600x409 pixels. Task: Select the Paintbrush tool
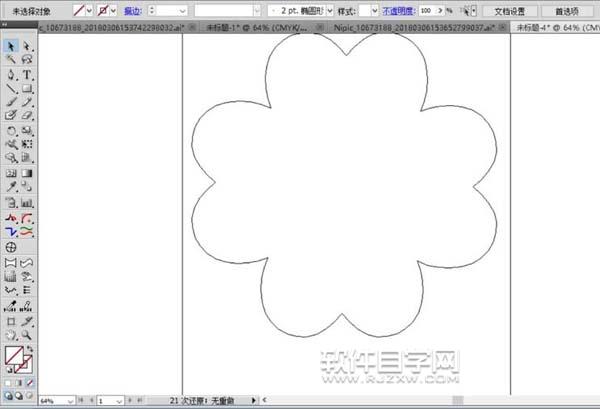11,102
